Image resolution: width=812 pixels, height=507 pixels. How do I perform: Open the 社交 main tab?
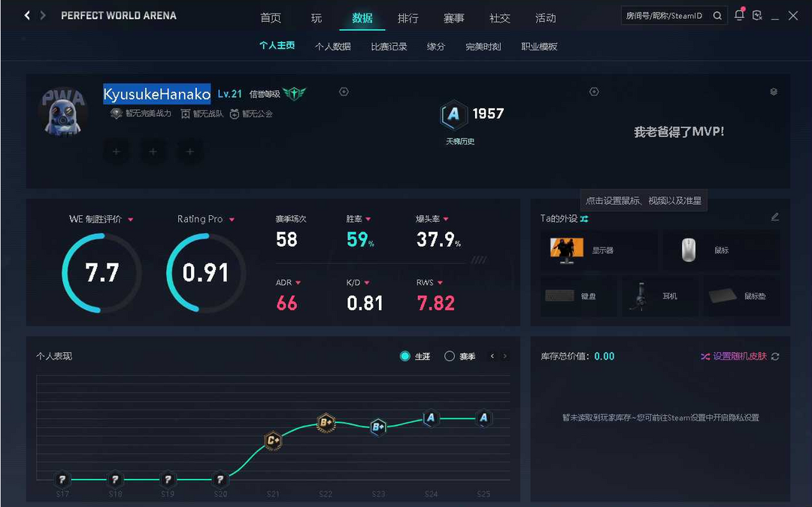click(x=500, y=18)
